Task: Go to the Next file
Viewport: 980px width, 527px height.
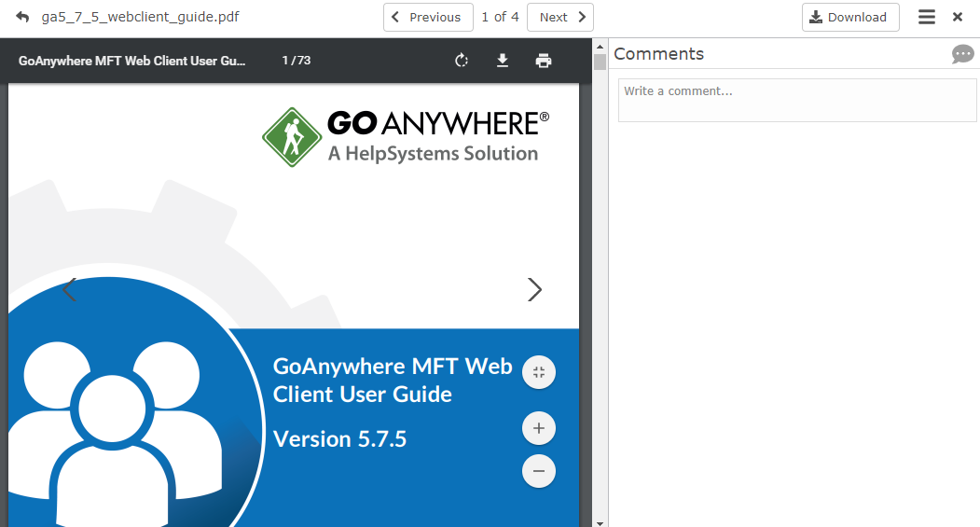Action: pos(560,17)
